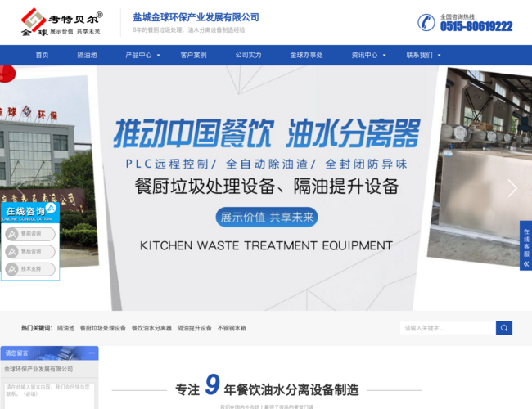Screen dimensions: 532x409
Task: Open the 联系我们 dropdown menu
Action: 423,56
